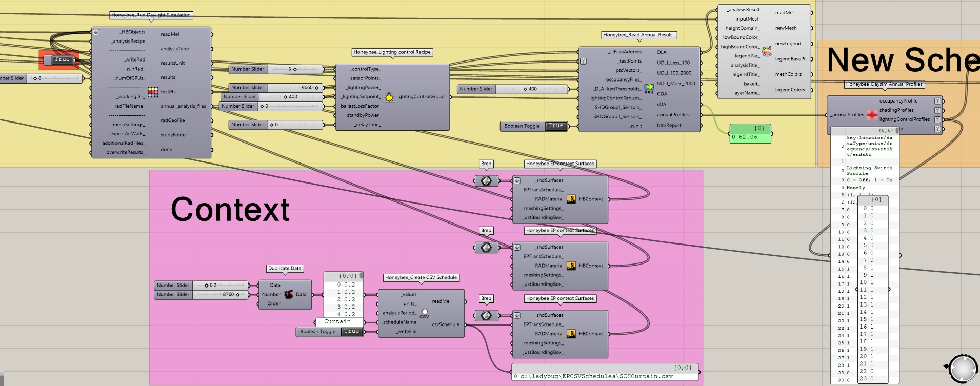Viewport: 980px width, 386px height.
Task: Select the Duplicate Data component icon
Action: pyautogui.click(x=289, y=294)
